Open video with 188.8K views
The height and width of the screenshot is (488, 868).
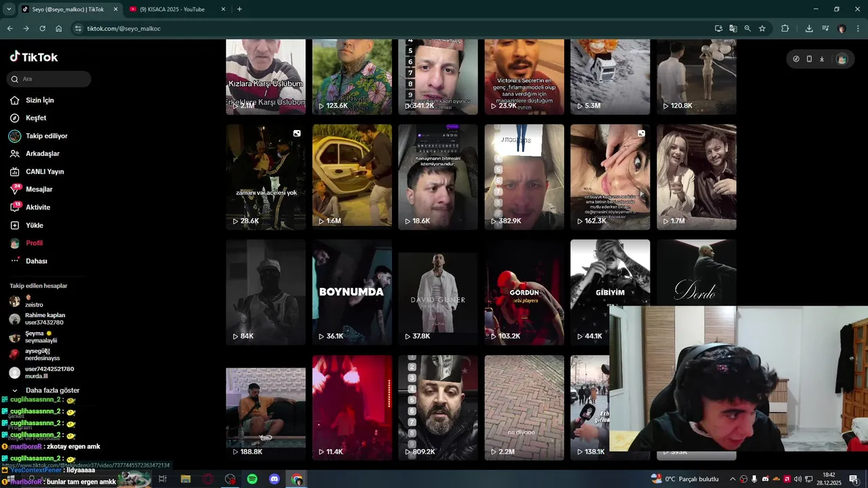(266, 408)
